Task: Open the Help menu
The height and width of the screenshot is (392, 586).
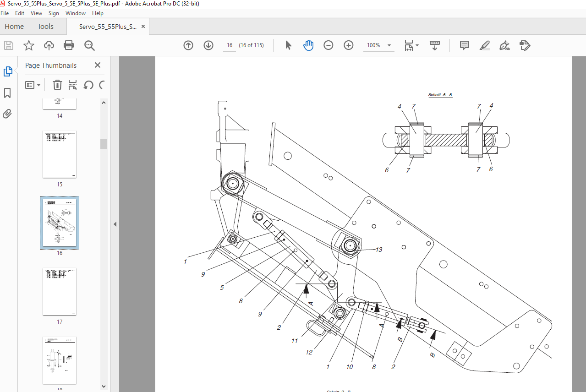Action: coord(98,13)
